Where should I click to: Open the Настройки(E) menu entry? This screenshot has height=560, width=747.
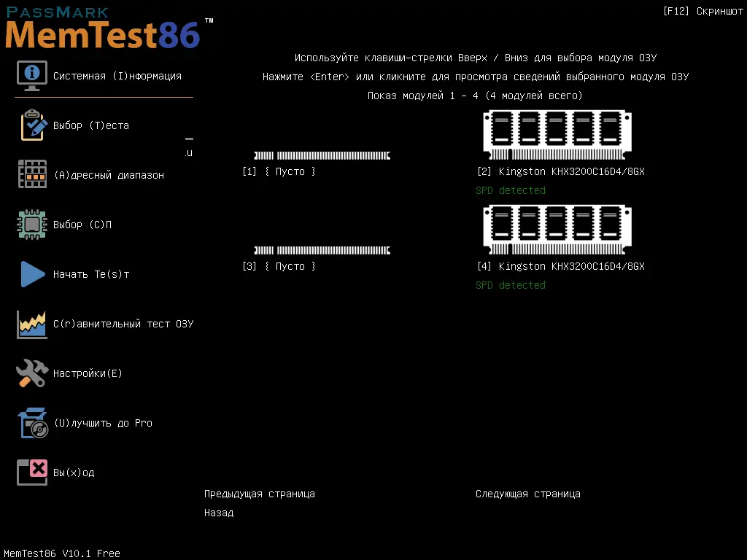tap(88, 373)
